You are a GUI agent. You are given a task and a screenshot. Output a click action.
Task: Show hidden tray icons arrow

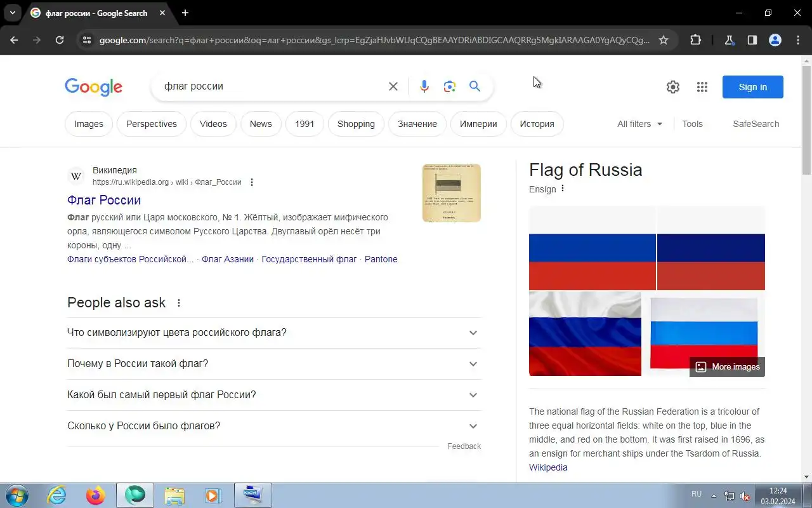714,495
